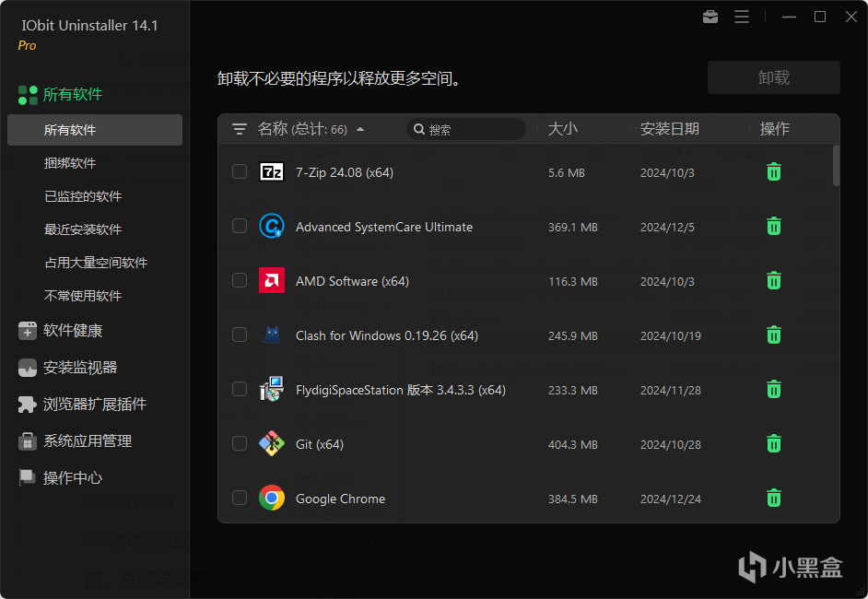
Task: Toggle the sort arrow next to 名称 (总计: 66)
Action: click(360, 129)
